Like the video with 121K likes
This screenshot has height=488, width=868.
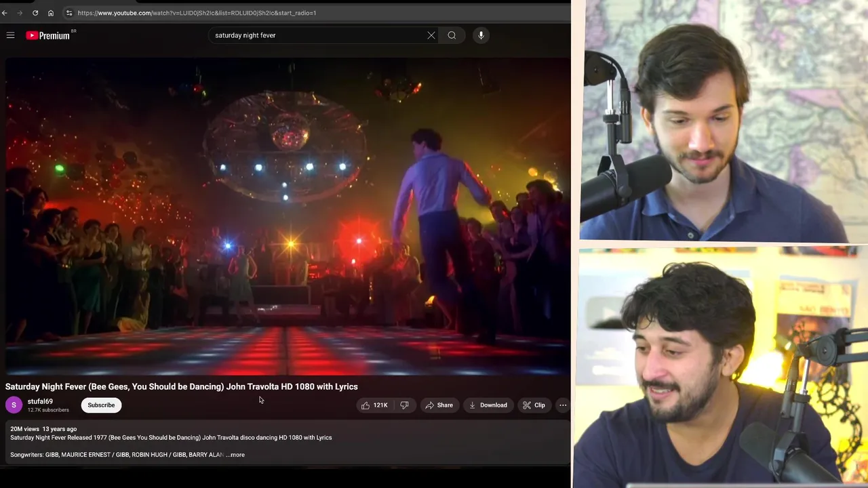[374, 405]
